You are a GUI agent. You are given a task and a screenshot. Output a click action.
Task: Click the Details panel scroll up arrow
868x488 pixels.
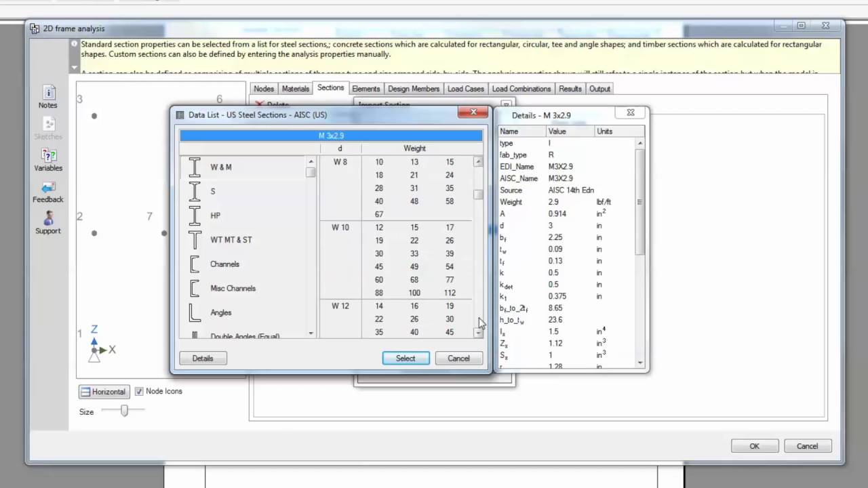[x=640, y=143]
